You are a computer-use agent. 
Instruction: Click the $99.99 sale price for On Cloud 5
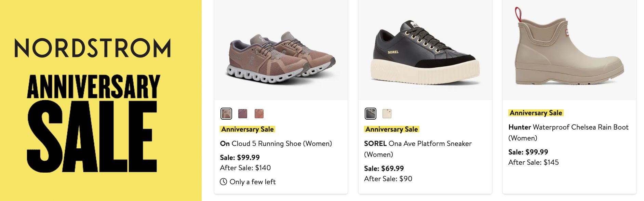[x=248, y=158]
